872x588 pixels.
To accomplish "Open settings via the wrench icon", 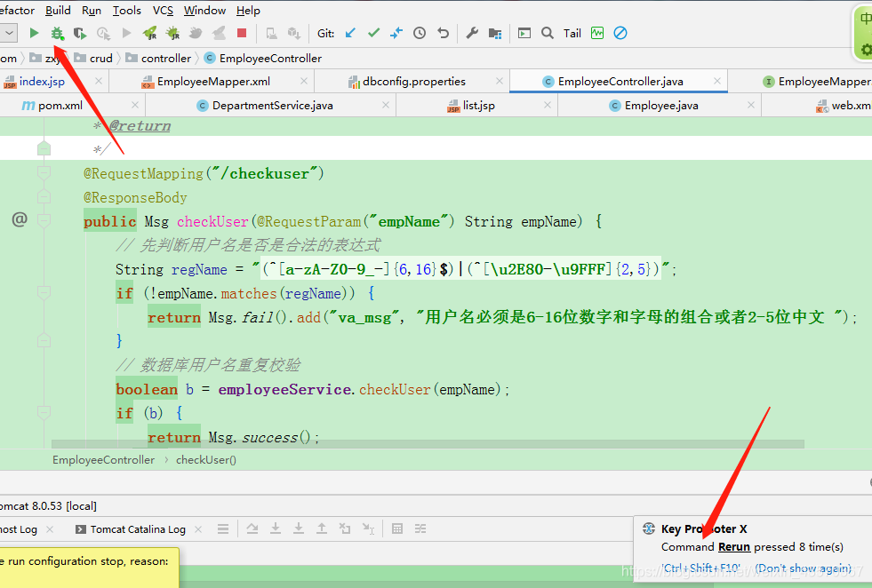I will (472, 34).
